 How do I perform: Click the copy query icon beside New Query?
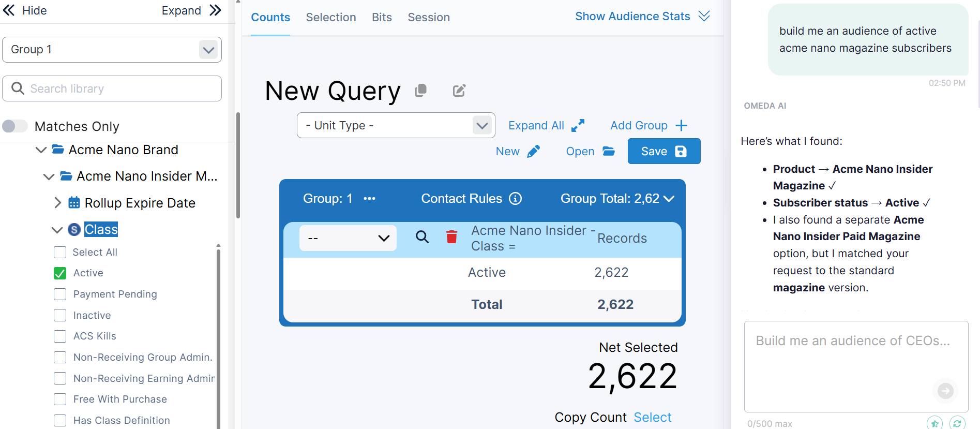point(421,91)
